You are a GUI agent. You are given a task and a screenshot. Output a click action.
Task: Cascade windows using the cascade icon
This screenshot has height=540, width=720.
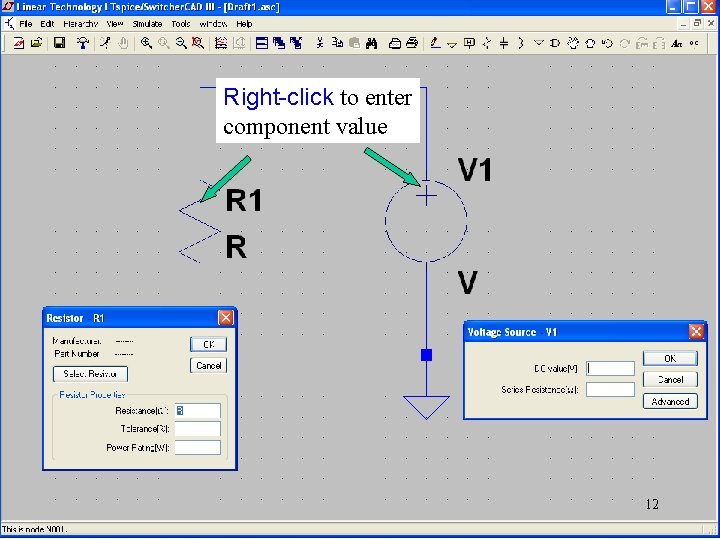279,43
